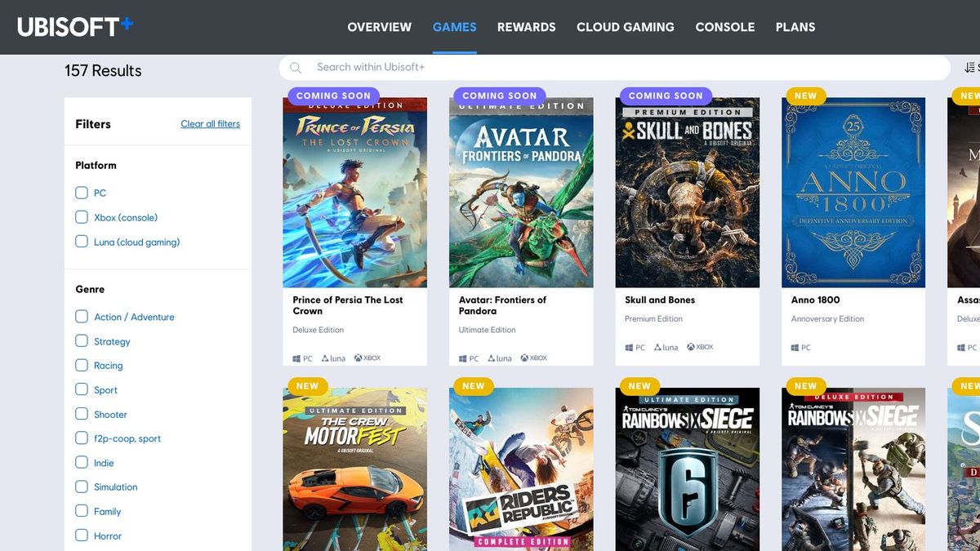Screen dimensions: 980x551
Task: Click the Anno 1800 cover art
Action: pos(853,192)
